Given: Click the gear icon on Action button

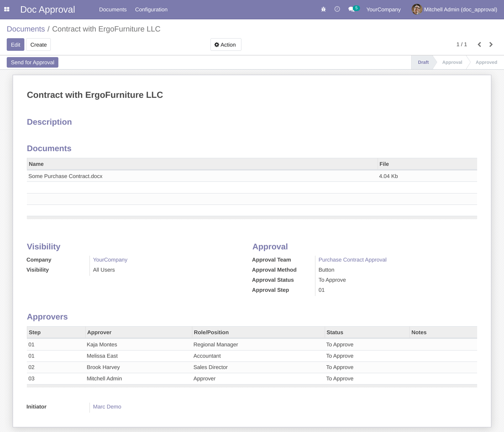Looking at the screenshot, I should point(217,44).
